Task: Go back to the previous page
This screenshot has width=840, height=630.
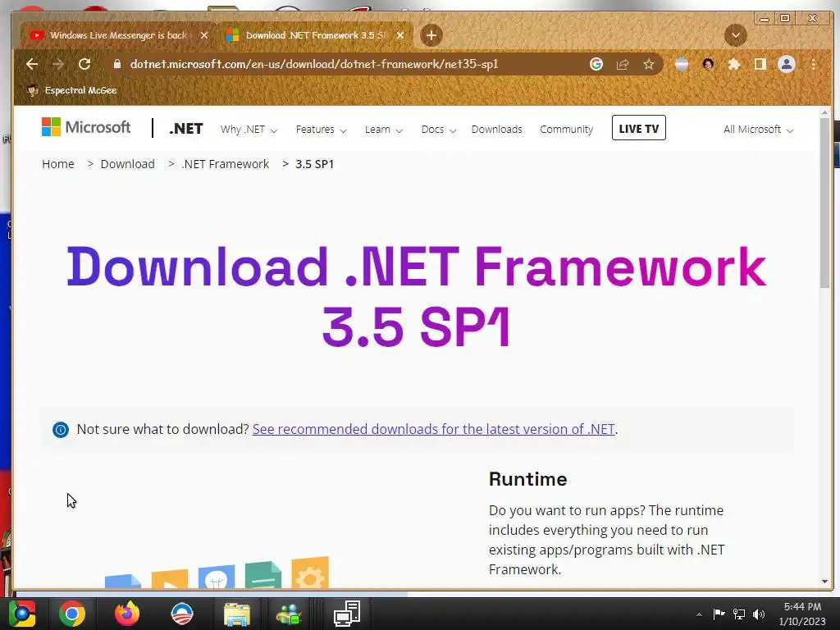Action: click(32, 64)
